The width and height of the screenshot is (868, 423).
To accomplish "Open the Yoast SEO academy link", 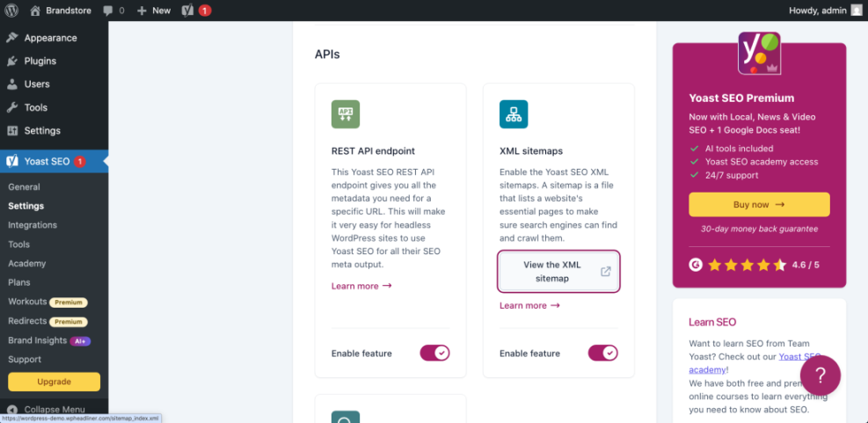I will pyautogui.click(x=755, y=363).
